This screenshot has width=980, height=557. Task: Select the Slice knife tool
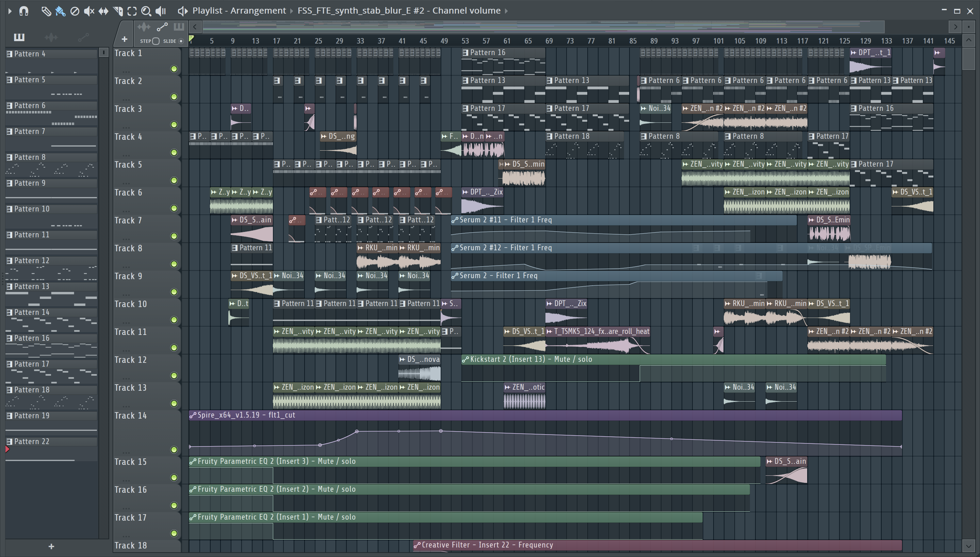click(x=118, y=11)
